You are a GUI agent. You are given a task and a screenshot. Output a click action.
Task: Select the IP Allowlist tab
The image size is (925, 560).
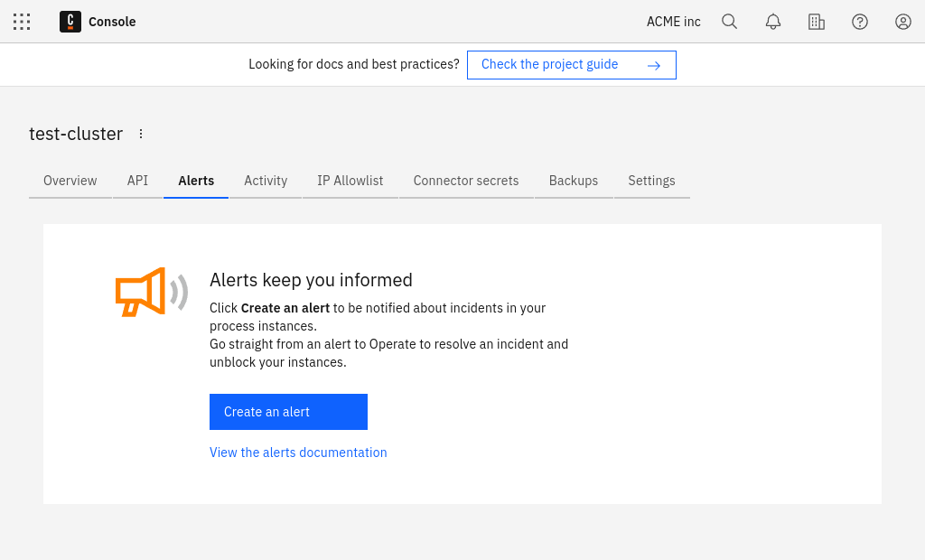[350, 181]
